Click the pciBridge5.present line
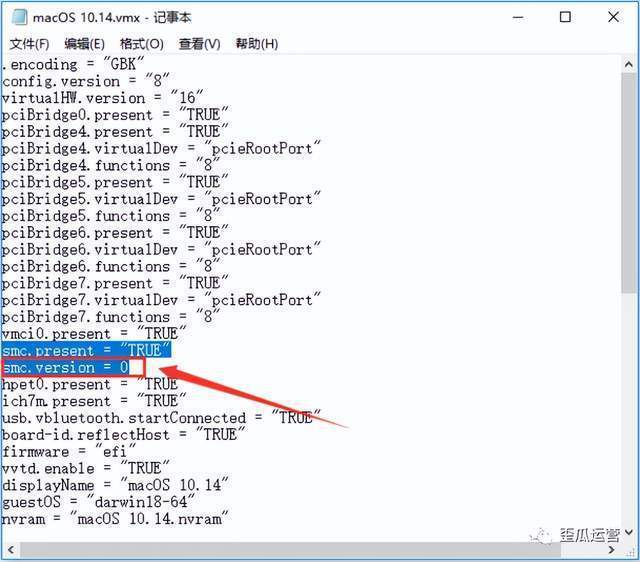The width and height of the screenshot is (640, 562). [x=115, y=182]
